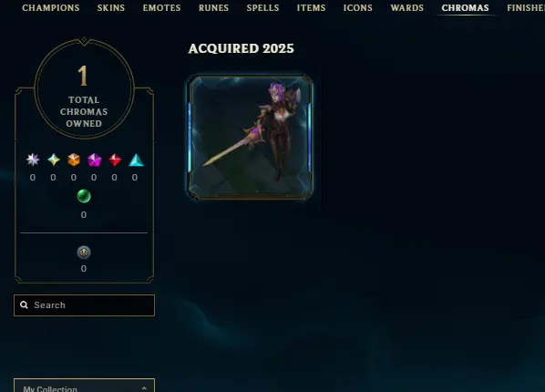Open the acquired 2025 chroma thumbnail
Screen dimensions: 545x392
click(x=251, y=137)
